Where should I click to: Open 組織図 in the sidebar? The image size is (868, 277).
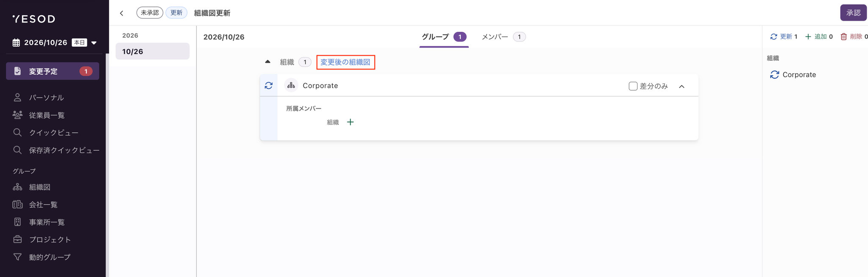[x=39, y=187]
